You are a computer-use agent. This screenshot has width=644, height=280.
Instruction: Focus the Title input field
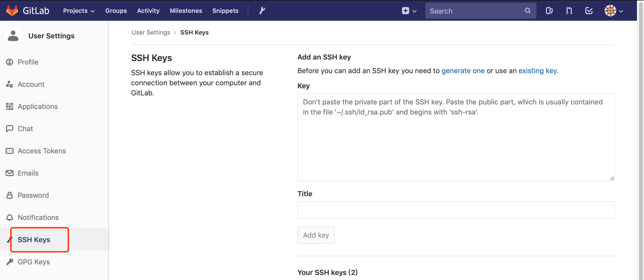pos(456,210)
